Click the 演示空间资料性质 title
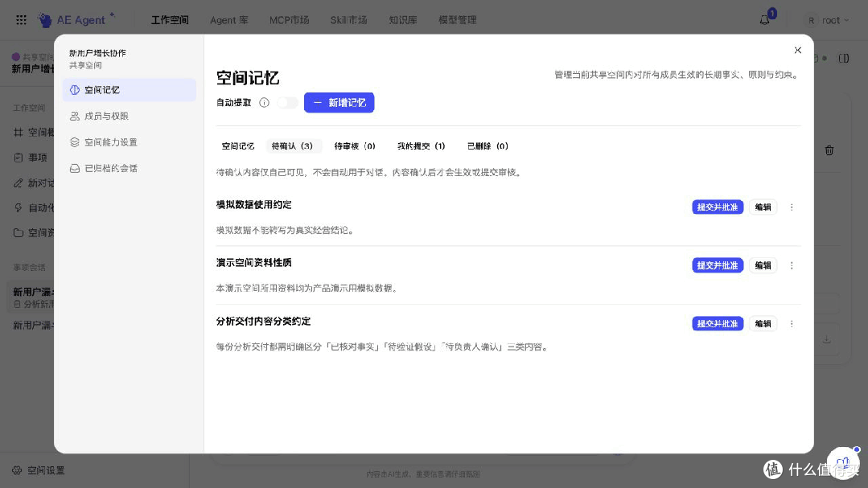The height and width of the screenshot is (488, 868). pyautogui.click(x=253, y=263)
